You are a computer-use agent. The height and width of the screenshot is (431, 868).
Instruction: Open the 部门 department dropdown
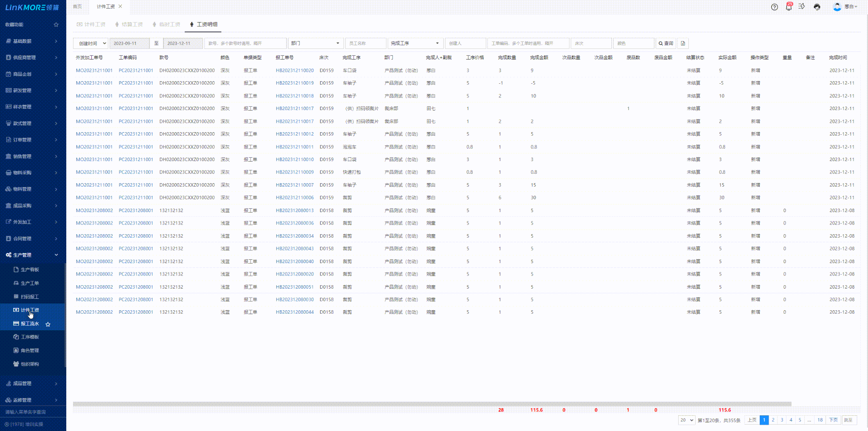pos(315,43)
